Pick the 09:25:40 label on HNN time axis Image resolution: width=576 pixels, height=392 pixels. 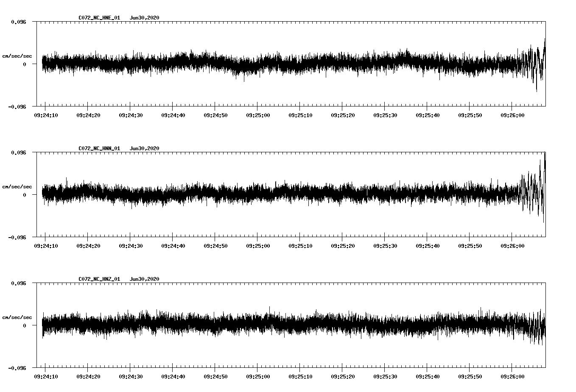427,246
